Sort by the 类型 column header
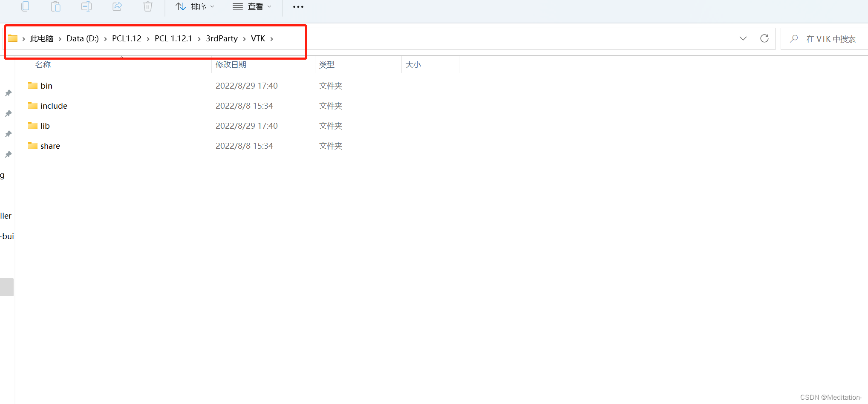The width and height of the screenshot is (868, 404). coord(327,64)
